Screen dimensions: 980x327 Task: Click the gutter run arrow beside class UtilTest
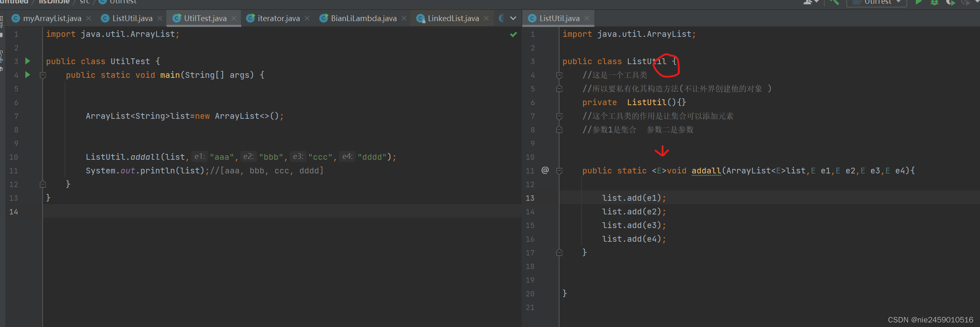point(28,61)
